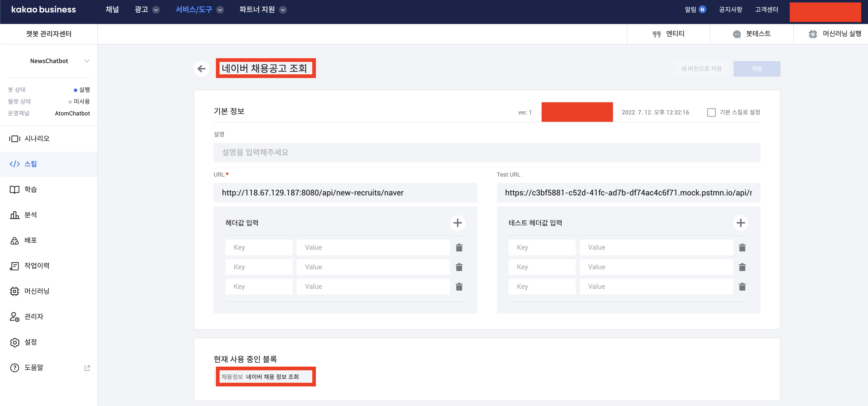Open the 배포 sidebar section
Image resolution: width=868 pixels, height=406 pixels.
click(x=30, y=240)
